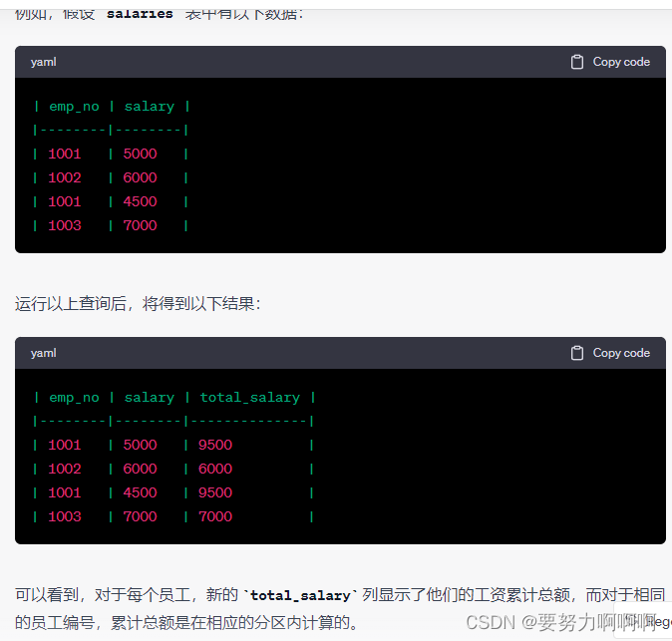Select the emp_no header in the result table

74,398
